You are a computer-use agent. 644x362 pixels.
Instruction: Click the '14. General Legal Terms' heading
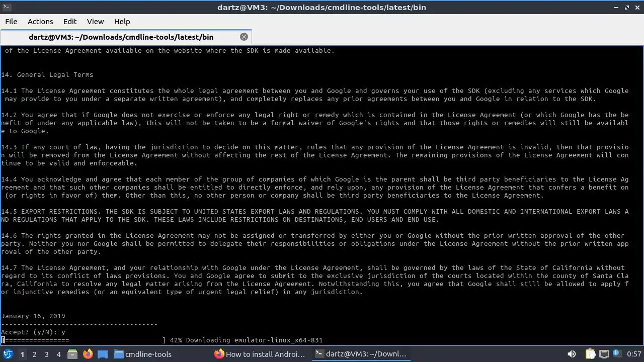pos(47,75)
